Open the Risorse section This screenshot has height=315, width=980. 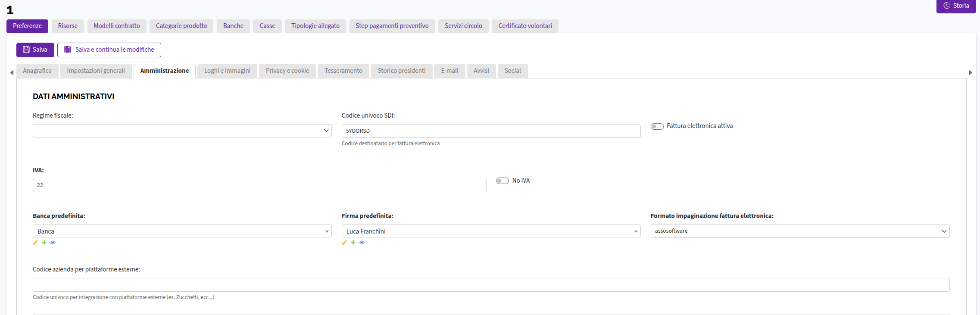68,26
